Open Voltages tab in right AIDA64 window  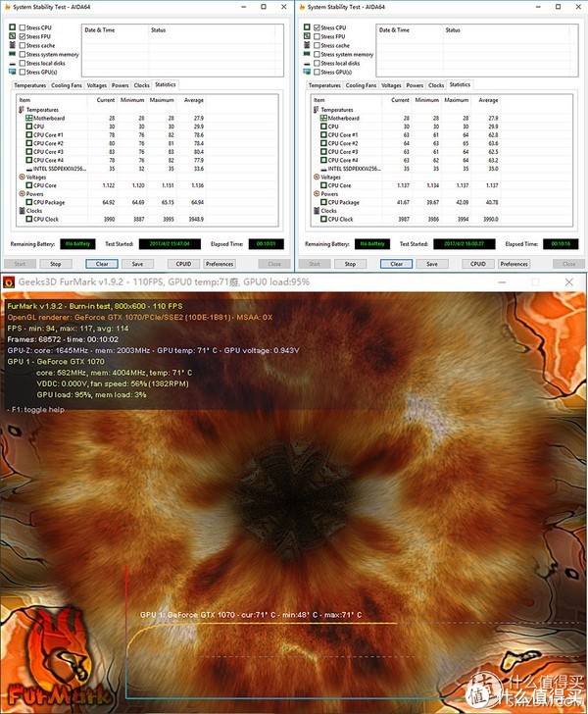click(391, 85)
